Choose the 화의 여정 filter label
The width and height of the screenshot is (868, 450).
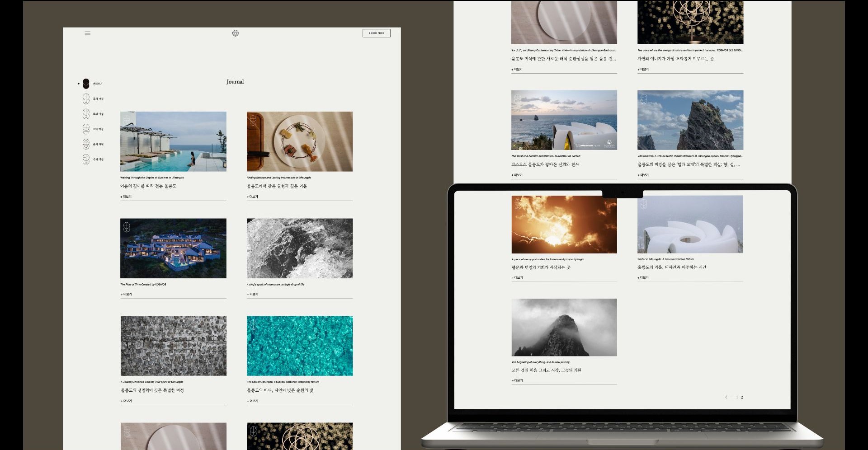click(98, 114)
